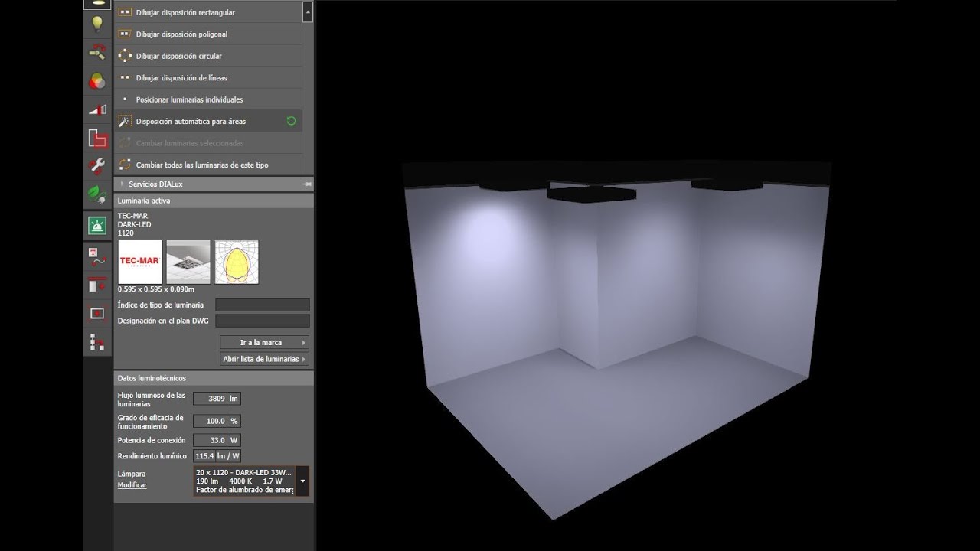Click the connection power 33.0 field
Image resolution: width=980 pixels, height=551 pixels.
[210, 440]
